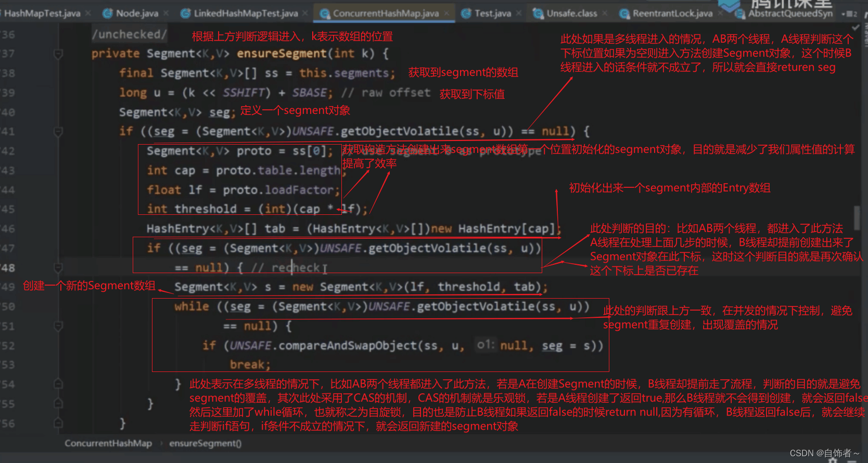
Task: Collapse the ensureSegment method fold marker
Action: click(x=58, y=54)
